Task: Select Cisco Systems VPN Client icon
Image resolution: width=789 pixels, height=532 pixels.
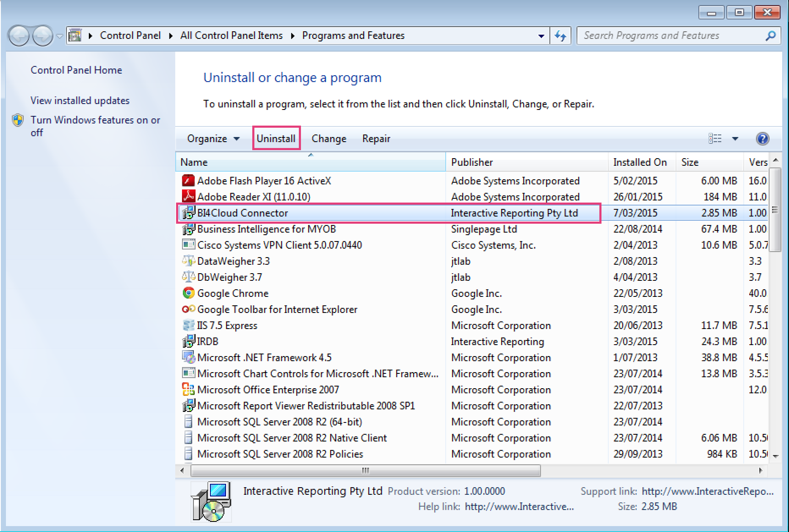Action: 188,245
